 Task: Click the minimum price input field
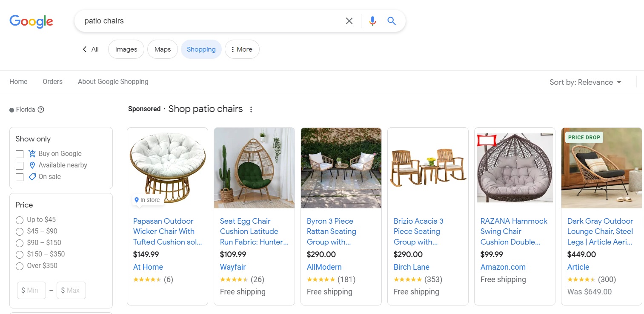pos(31,290)
